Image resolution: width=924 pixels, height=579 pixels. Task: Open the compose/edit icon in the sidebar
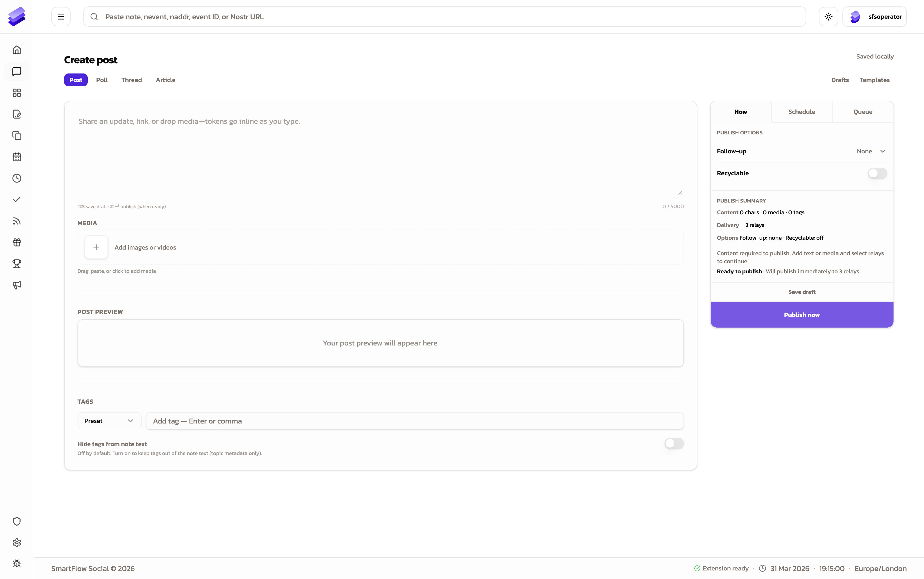pos(17,114)
